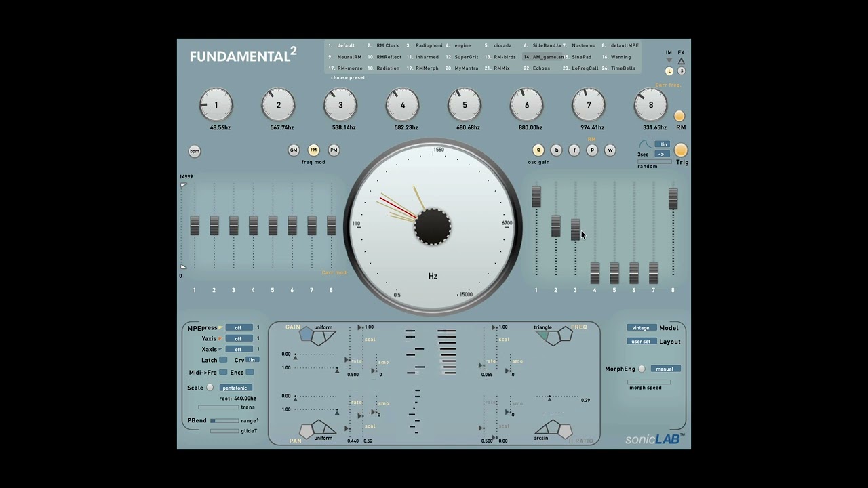Screen dimensions: 868x488
Task: Click the IM import down-triangle icon
Action: click(x=669, y=61)
